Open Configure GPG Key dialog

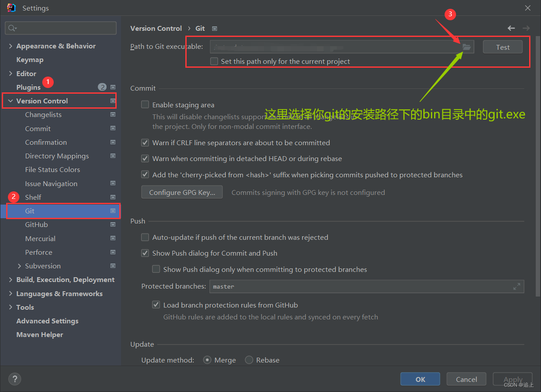182,192
